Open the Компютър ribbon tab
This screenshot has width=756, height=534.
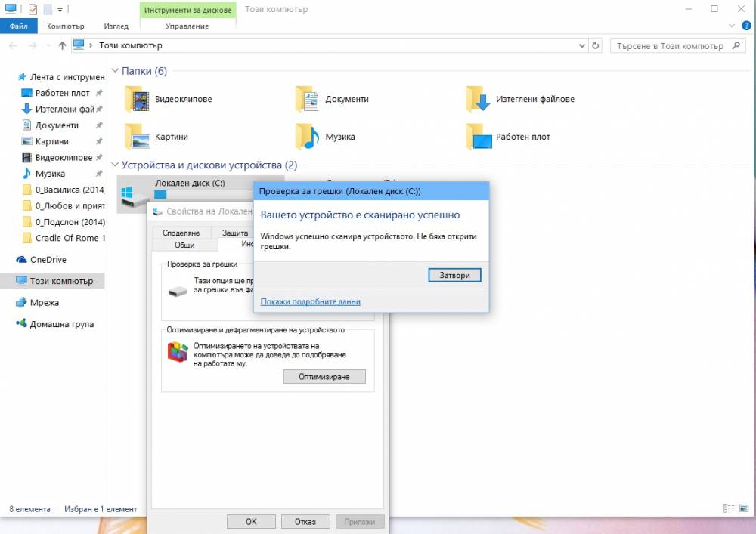point(66,26)
